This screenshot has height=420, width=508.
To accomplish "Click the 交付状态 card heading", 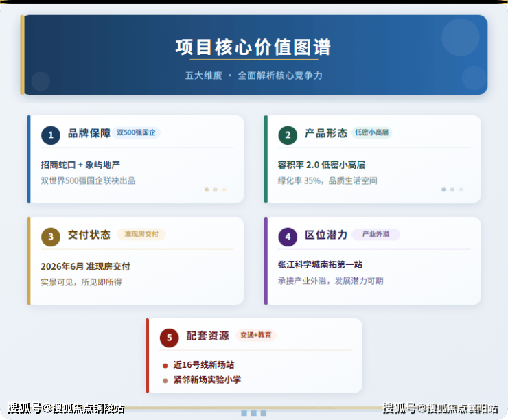I will [89, 235].
